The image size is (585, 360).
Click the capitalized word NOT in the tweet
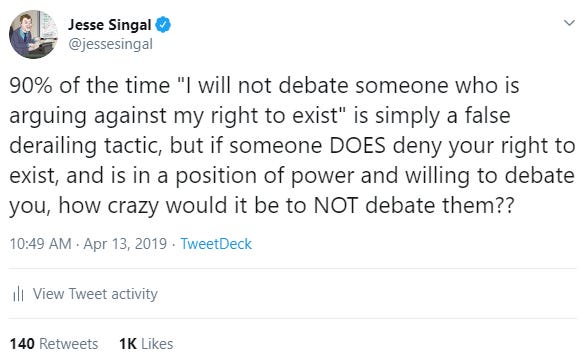335,205
